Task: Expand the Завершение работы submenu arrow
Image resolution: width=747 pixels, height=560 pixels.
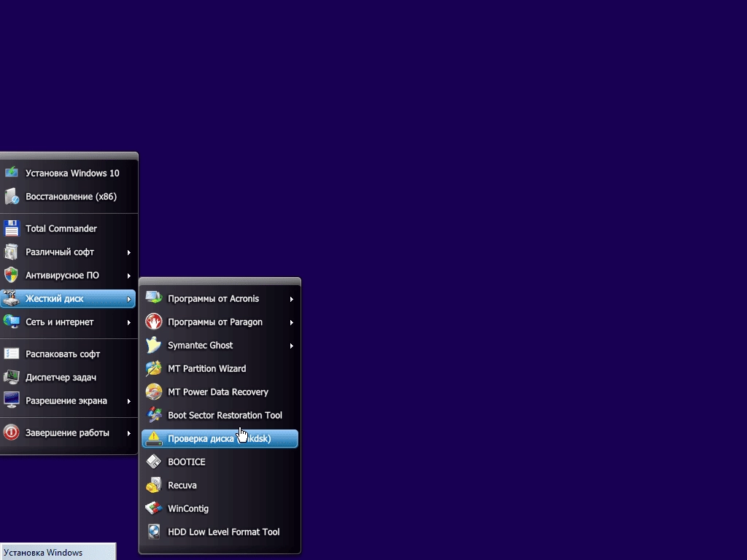Action: point(128,433)
